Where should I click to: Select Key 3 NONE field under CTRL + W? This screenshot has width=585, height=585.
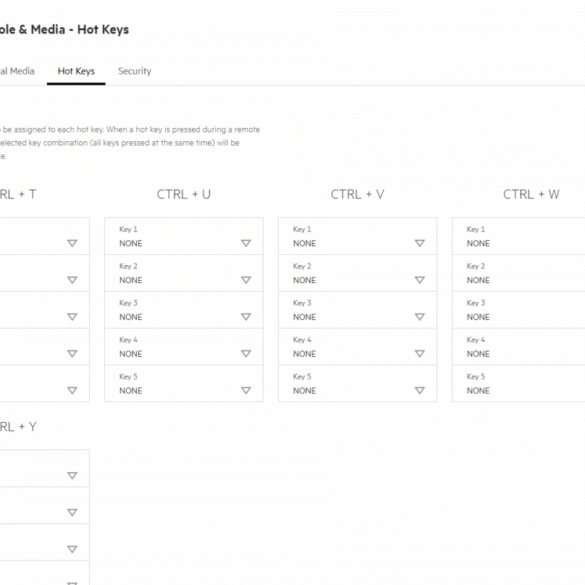tap(519, 310)
